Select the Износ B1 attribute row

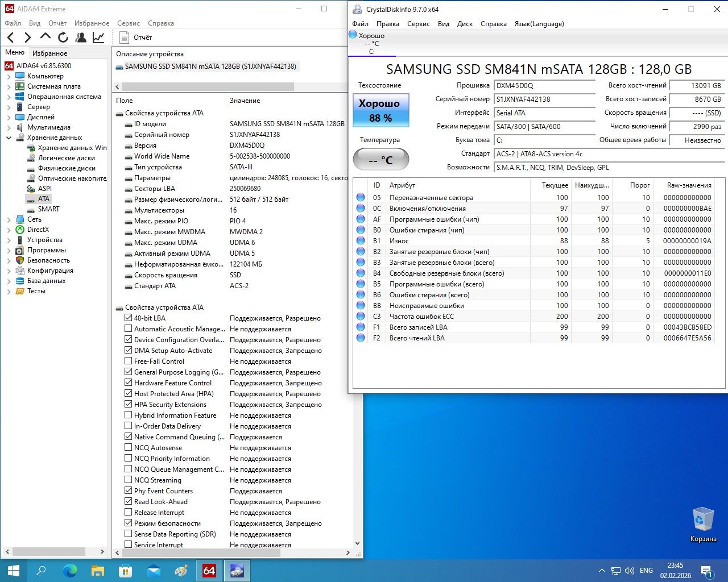coord(534,241)
